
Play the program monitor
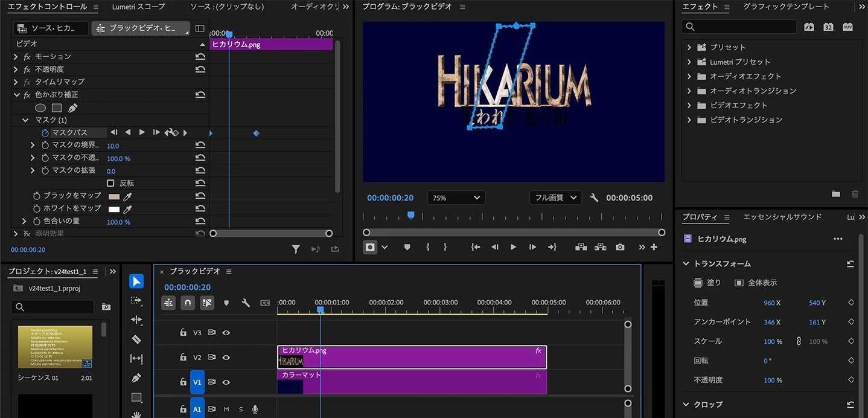tap(513, 247)
